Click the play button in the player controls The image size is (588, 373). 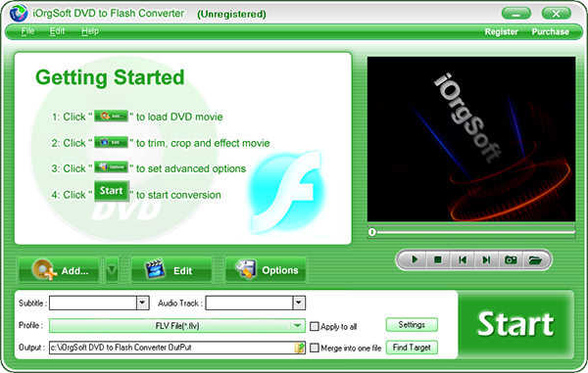[415, 259]
